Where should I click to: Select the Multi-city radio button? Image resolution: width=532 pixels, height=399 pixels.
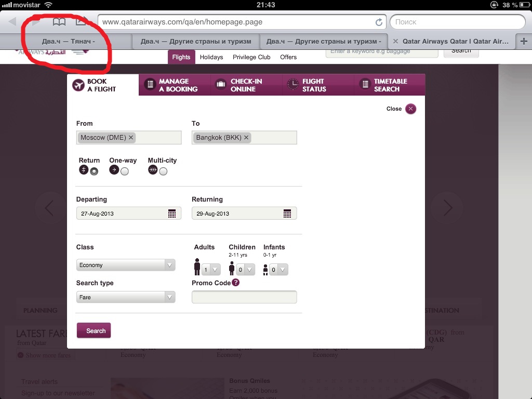163,171
